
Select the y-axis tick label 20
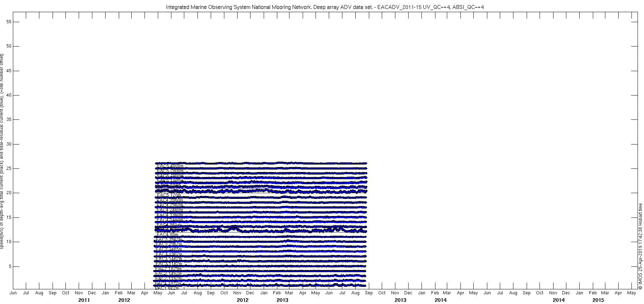tap(9, 193)
